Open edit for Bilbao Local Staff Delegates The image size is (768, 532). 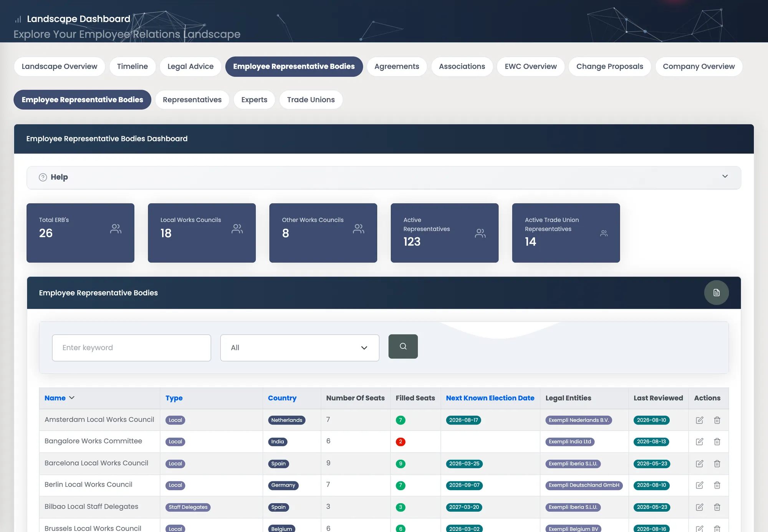[699, 507]
